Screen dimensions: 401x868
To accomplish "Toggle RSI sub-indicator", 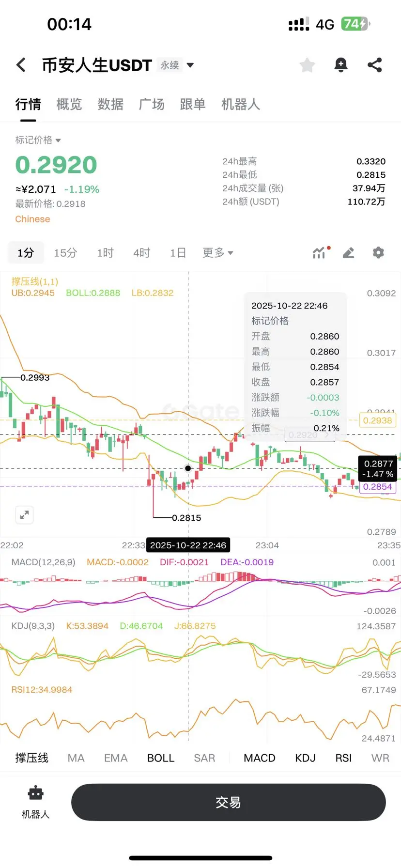I will [343, 758].
